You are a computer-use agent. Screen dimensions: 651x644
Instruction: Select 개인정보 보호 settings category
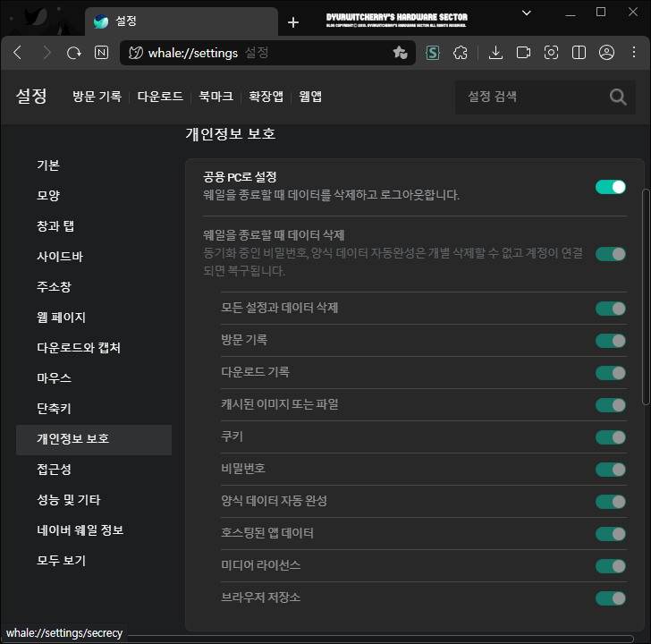(x=94, y=439)
